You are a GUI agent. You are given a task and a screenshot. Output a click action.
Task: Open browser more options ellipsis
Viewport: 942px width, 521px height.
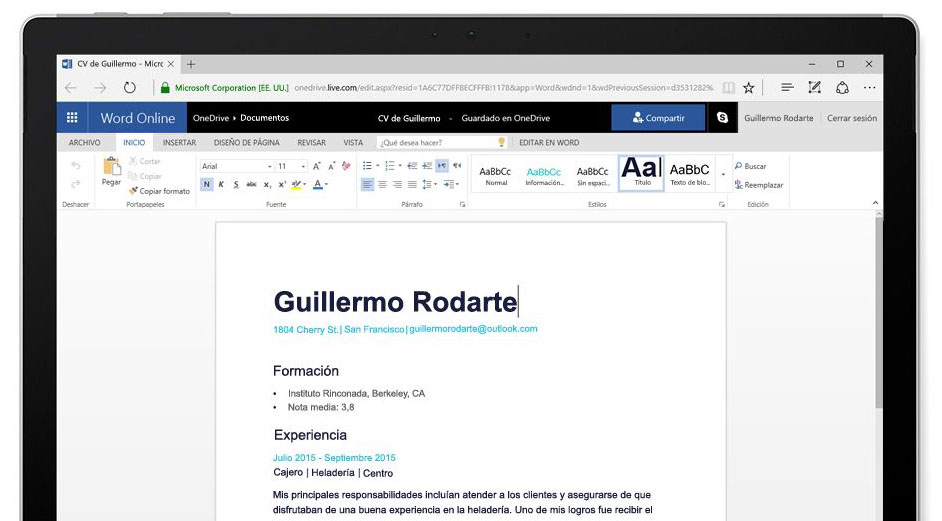click(x=869, y=88)
